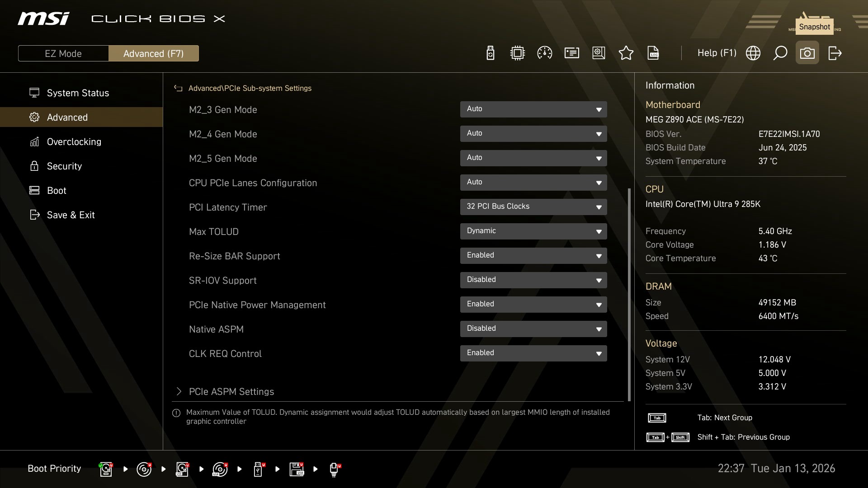Viewport: 868px width, 488px height.
Task: Expand PCIe ASPM Settings submenu
Action: click(x=231, y=392)
